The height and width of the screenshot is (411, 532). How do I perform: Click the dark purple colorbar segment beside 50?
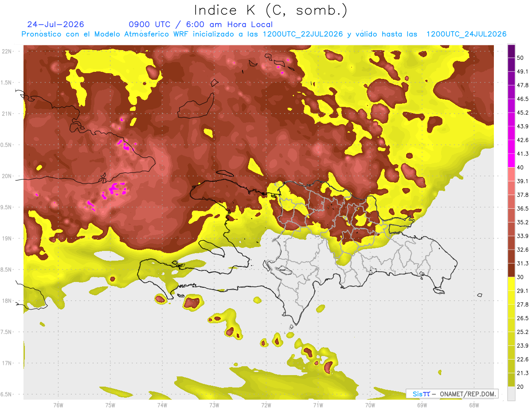(511, 51)
